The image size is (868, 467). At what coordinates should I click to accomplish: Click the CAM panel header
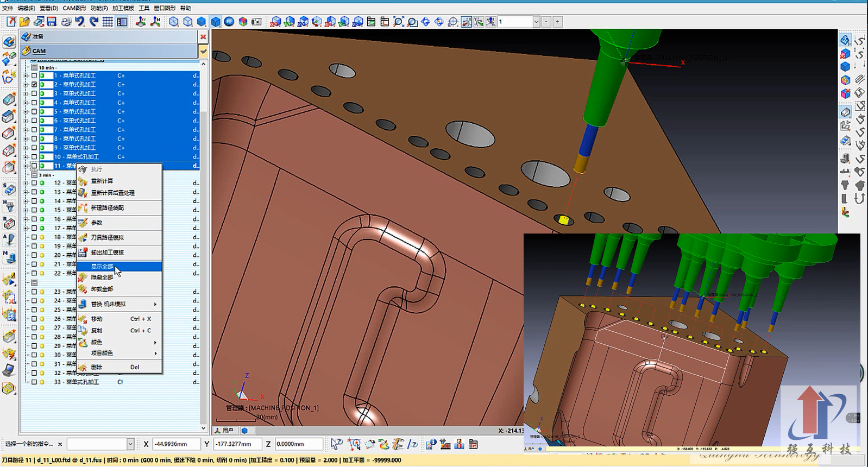click(x=109, y=51)
